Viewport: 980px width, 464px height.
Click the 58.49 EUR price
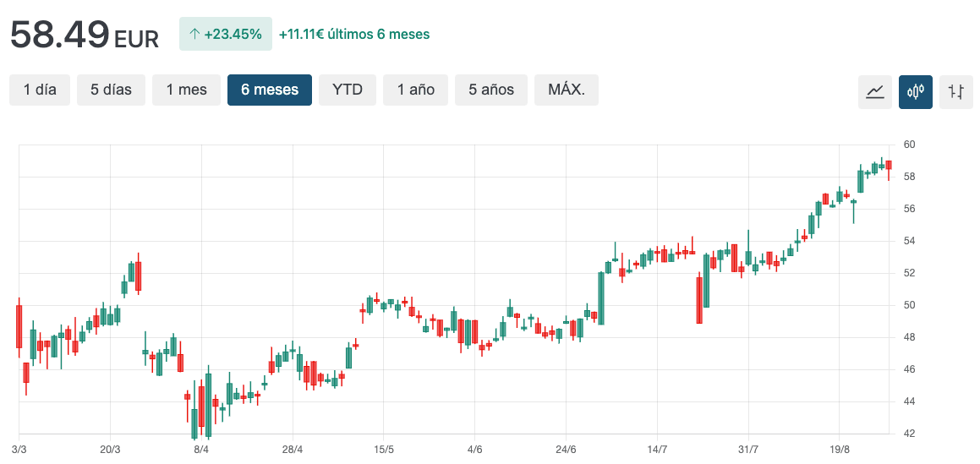[84, 35]
